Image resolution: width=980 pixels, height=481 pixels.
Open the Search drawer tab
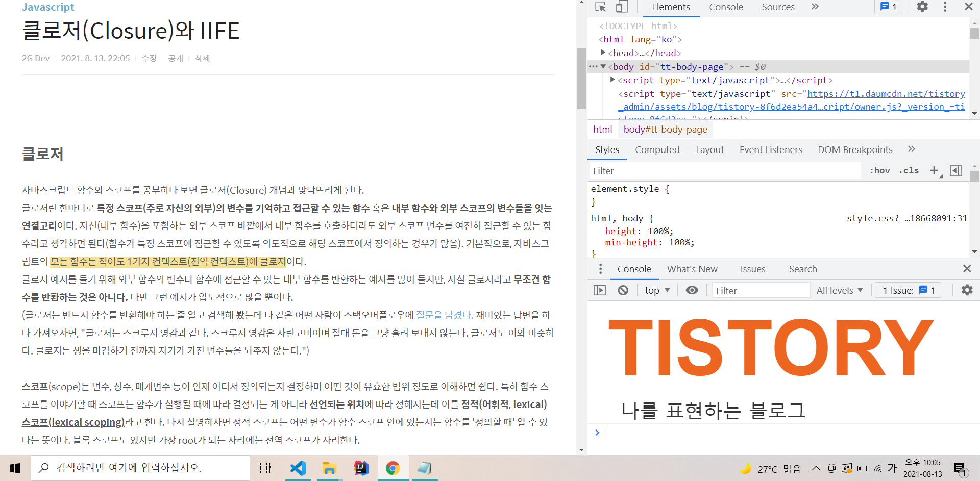pyautogui.click(x=803, y=269)
